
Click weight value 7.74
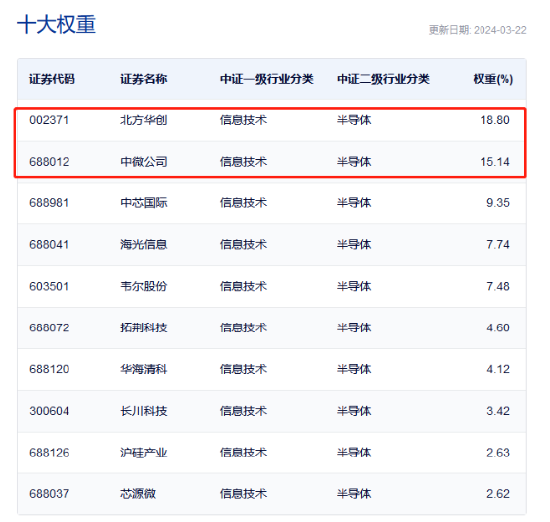coord(498,244)
